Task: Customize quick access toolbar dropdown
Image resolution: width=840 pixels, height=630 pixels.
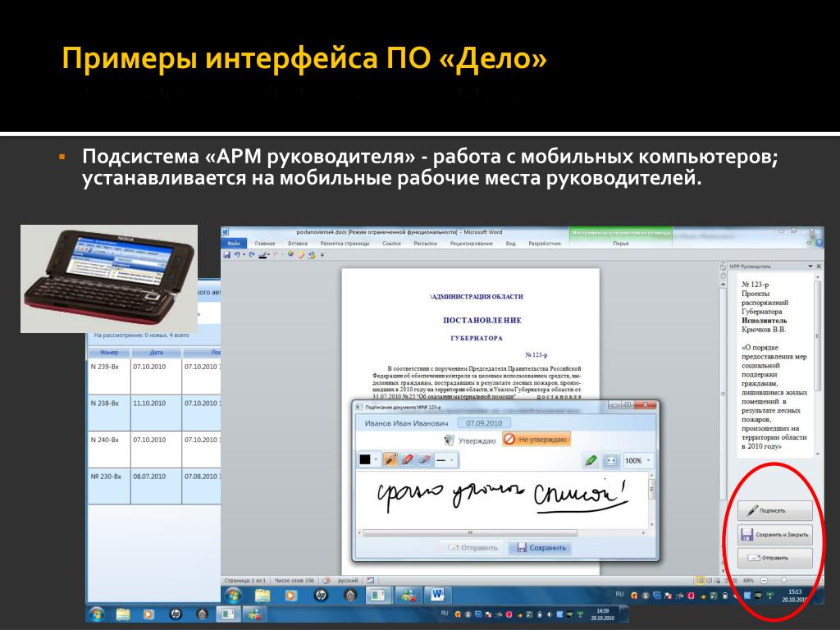Action: tap(322, 256)
